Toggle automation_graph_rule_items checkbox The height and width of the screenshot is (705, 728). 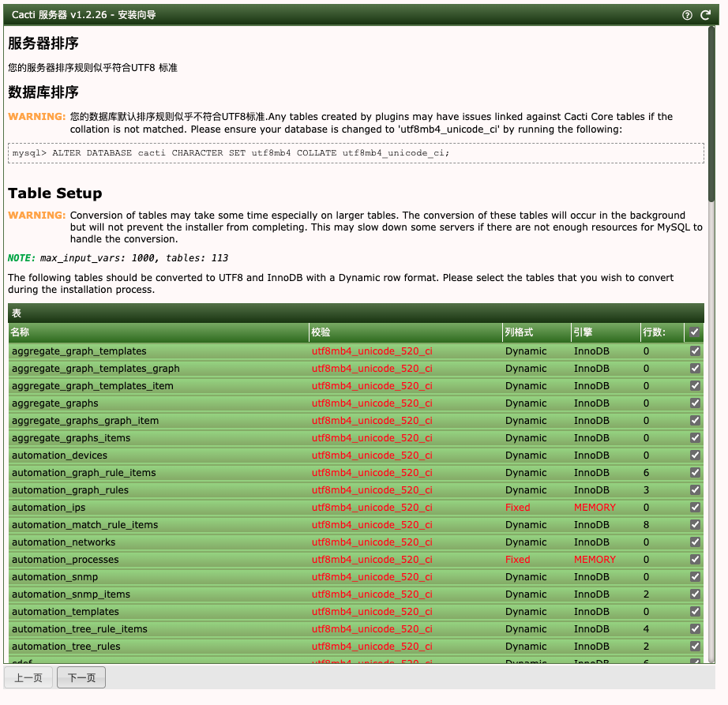click(x=695, y=472)
